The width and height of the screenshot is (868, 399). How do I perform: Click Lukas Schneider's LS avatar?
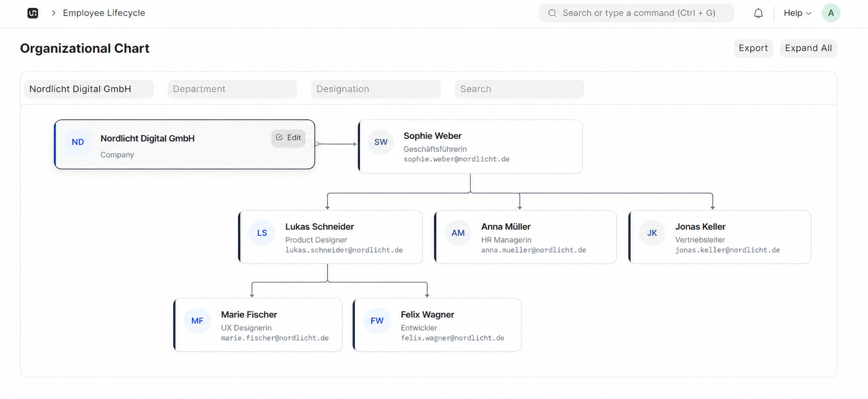pos(262,233)
